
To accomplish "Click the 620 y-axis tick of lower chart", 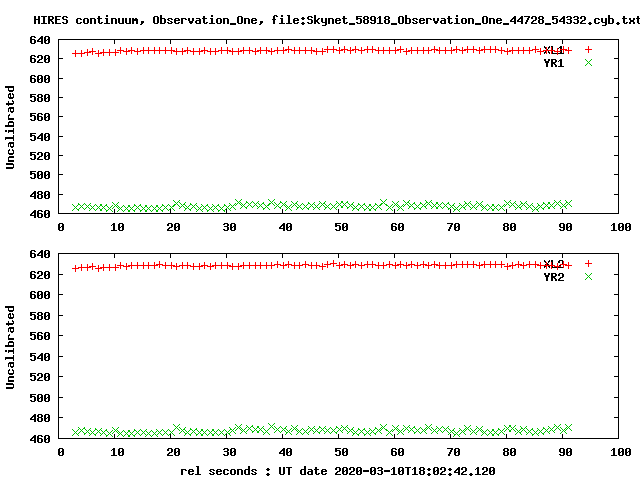I will [40, 275].
